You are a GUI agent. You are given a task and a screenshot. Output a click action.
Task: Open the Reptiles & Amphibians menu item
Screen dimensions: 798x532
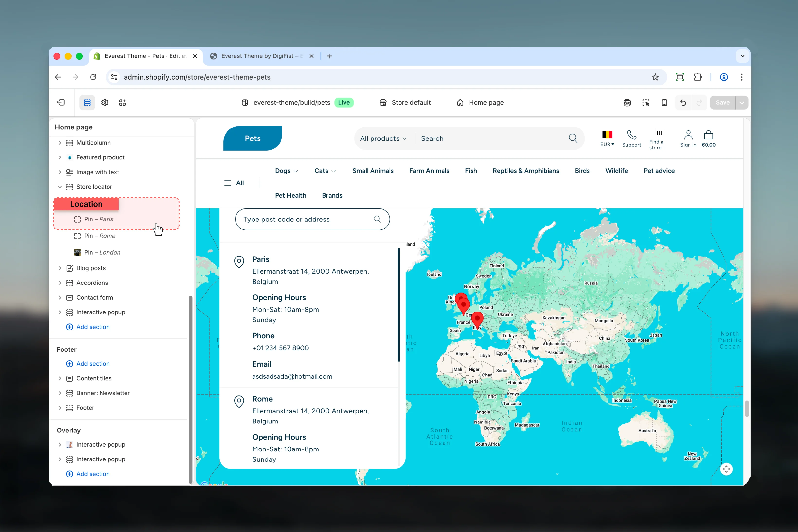tap(526, 171)
